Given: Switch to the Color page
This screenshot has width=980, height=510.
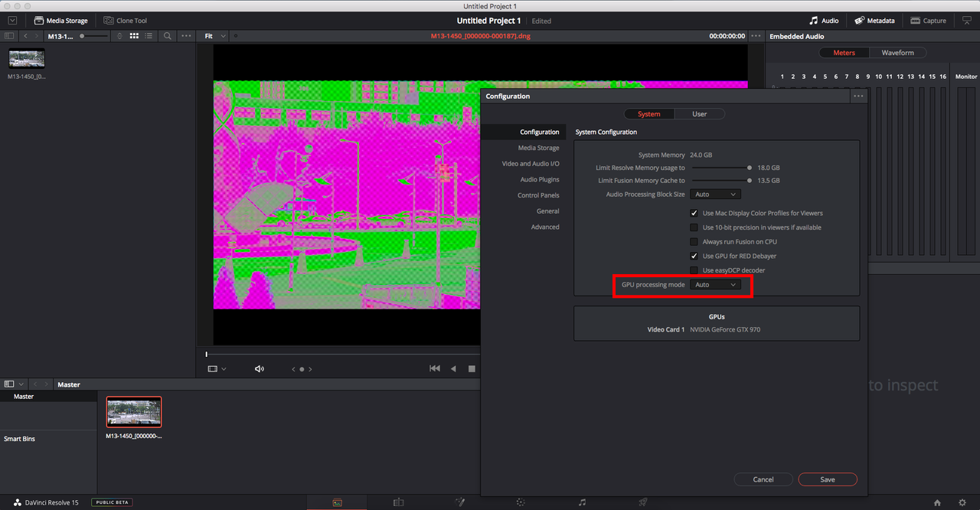Looking at the screenshot, I should coord(521,502).
